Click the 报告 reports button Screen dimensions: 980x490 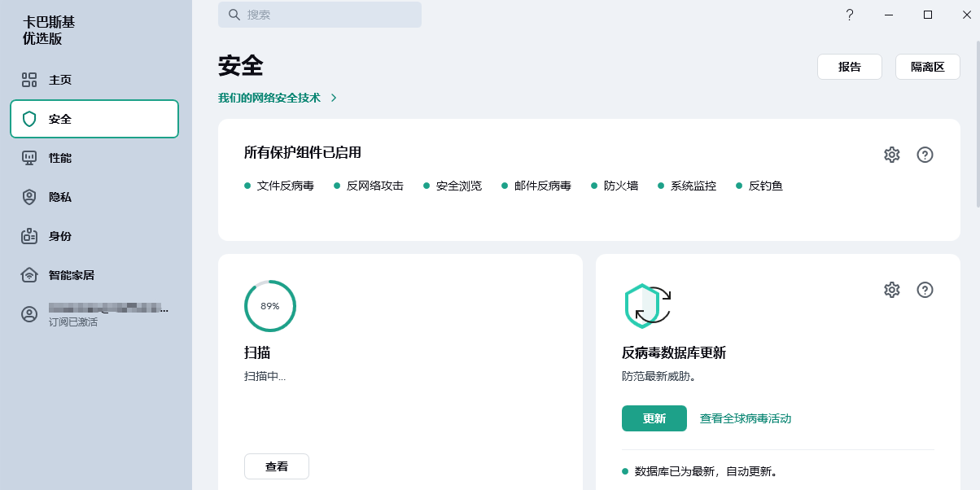(850, 67)
